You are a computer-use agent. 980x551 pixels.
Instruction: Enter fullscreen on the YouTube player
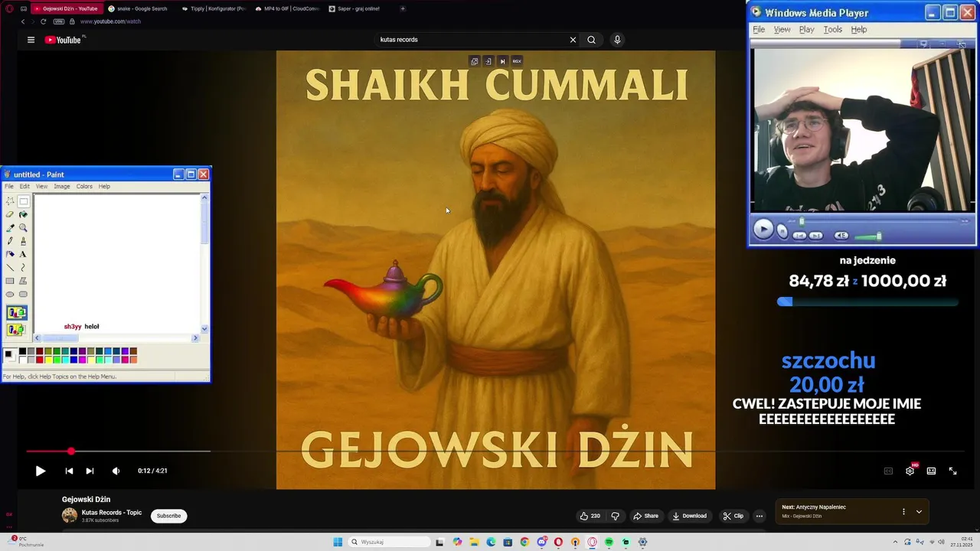(952, 471)
